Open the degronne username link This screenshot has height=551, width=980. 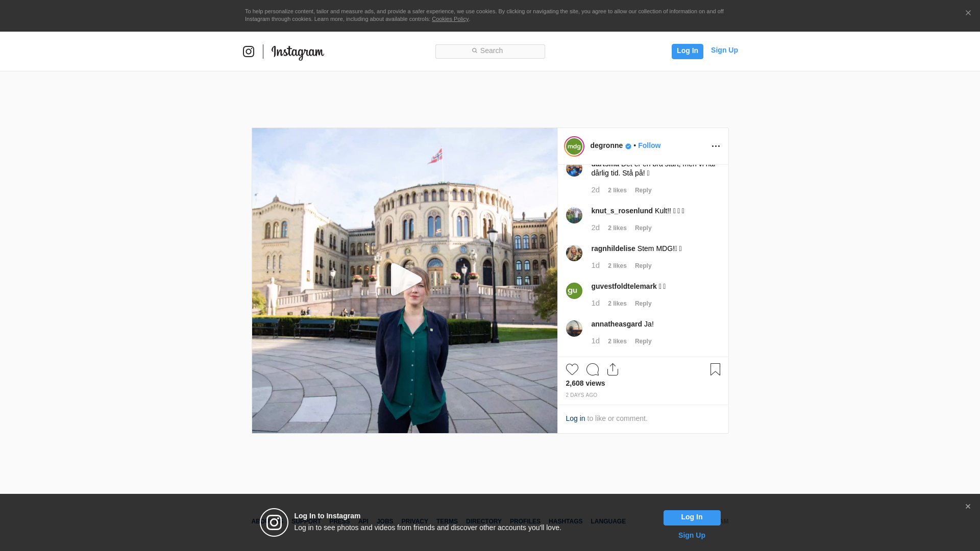pos(606,145)
